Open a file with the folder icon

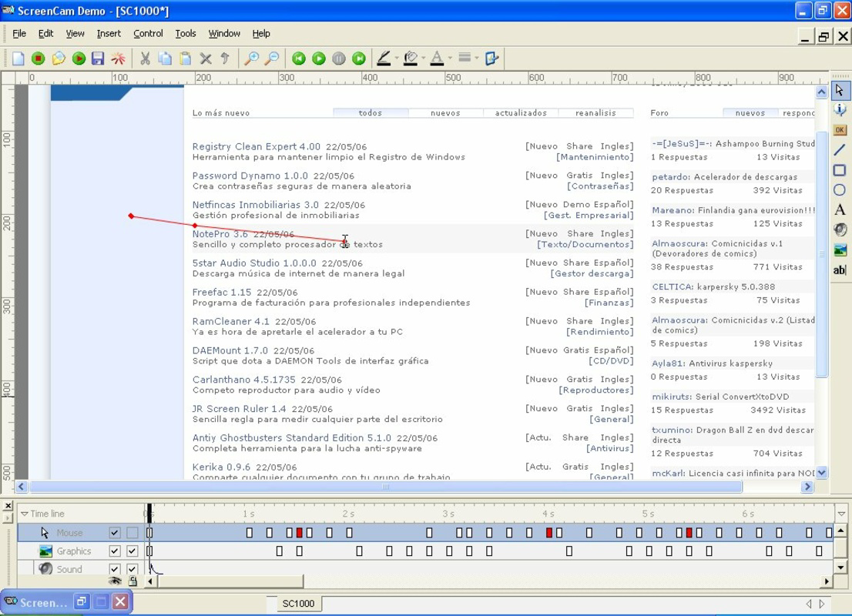coord(58,59)
